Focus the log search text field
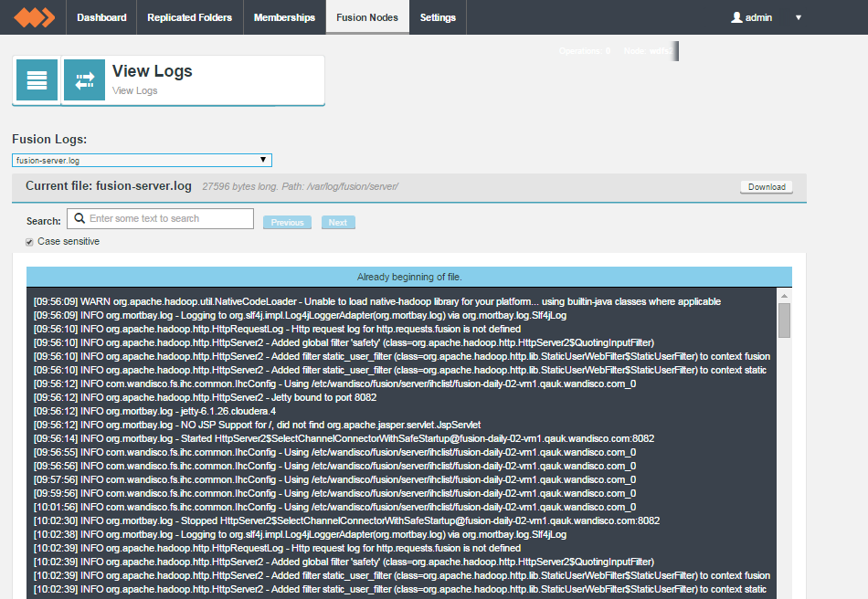Image resolution: width=868 pixels, height=599 pixels. click(x=161, y=218)
